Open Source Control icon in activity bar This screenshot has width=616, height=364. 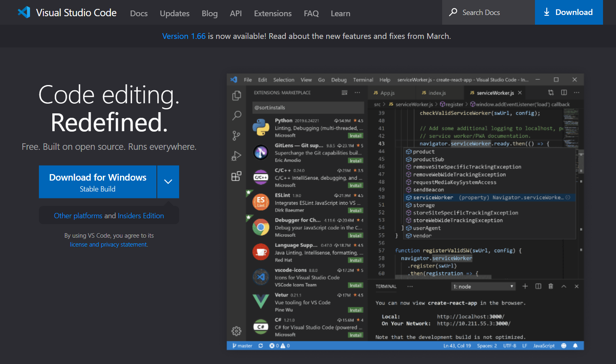pyautogui.click(x=237, y=136)
